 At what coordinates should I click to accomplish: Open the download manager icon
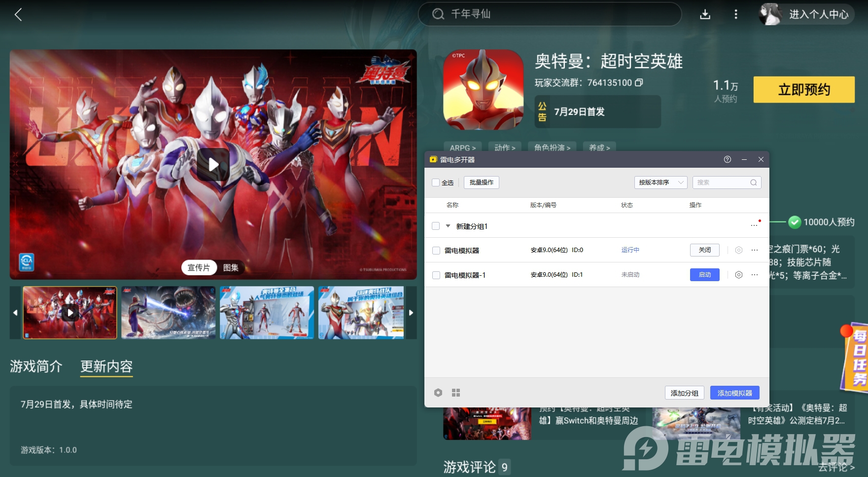(705, 14)
